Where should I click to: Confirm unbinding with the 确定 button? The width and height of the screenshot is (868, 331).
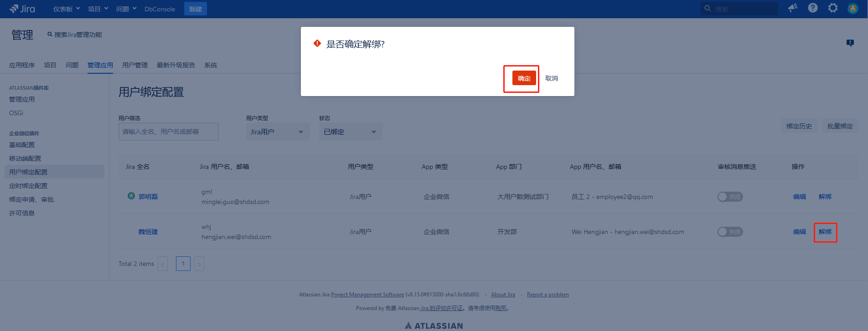coord(524,78)
